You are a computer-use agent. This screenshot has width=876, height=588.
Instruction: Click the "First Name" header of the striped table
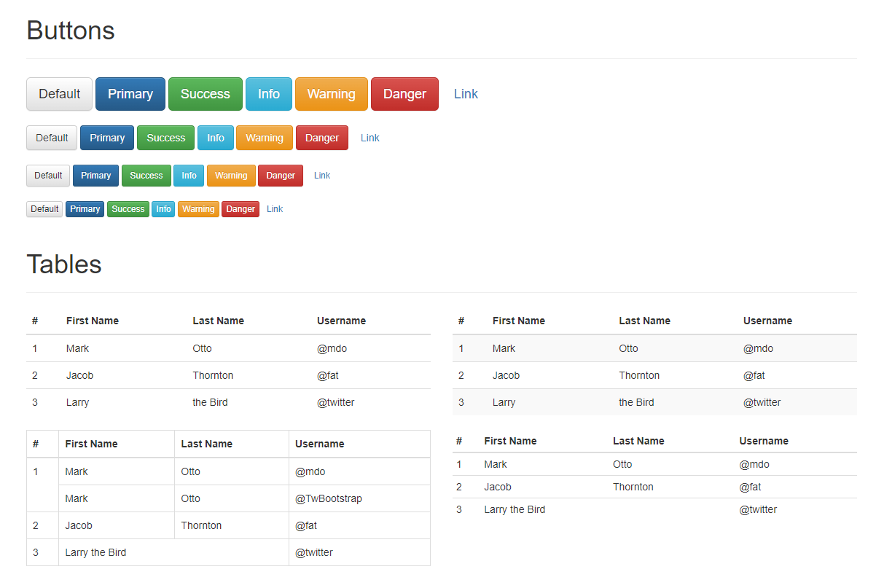(x=519, y=321)
